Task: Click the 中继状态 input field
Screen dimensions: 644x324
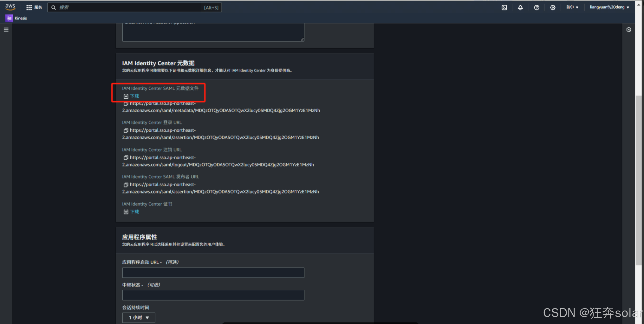Action: [x=213, y=295]
